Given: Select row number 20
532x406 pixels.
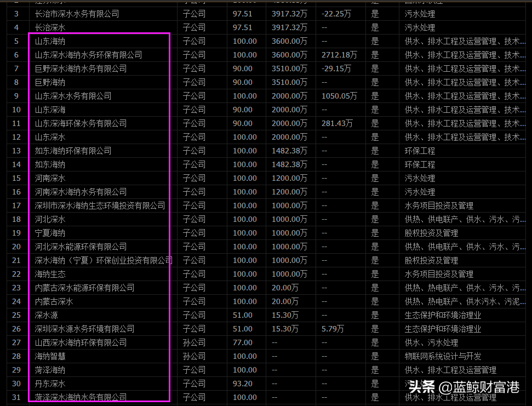Looking at the screenshot, I should [16, 247].
